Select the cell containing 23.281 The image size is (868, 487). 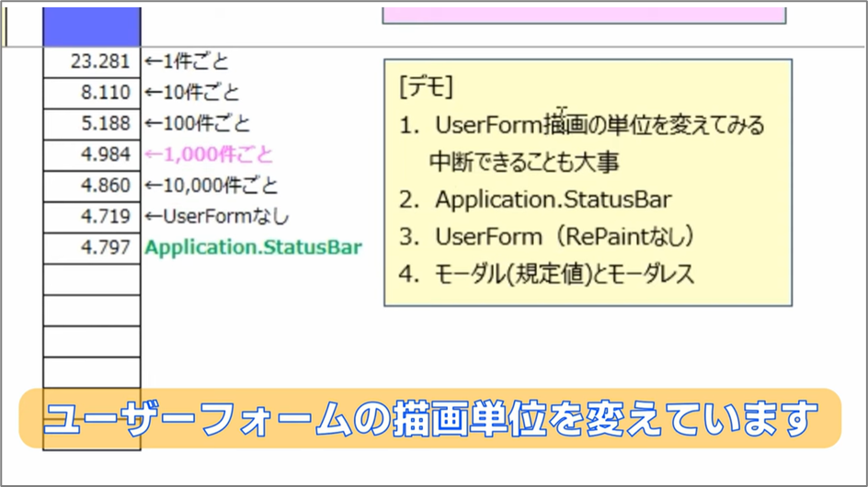coord(92,62)
